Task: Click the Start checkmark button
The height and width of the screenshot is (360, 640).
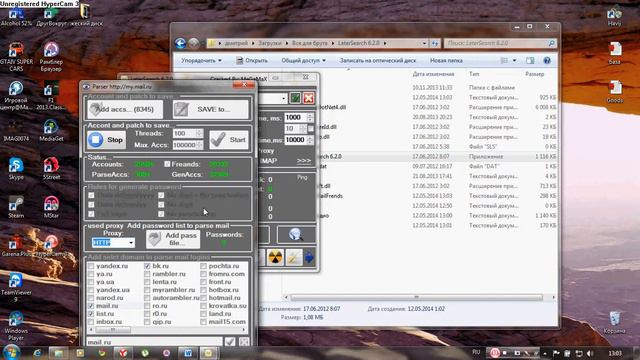Action: click(x=228, y=140)
